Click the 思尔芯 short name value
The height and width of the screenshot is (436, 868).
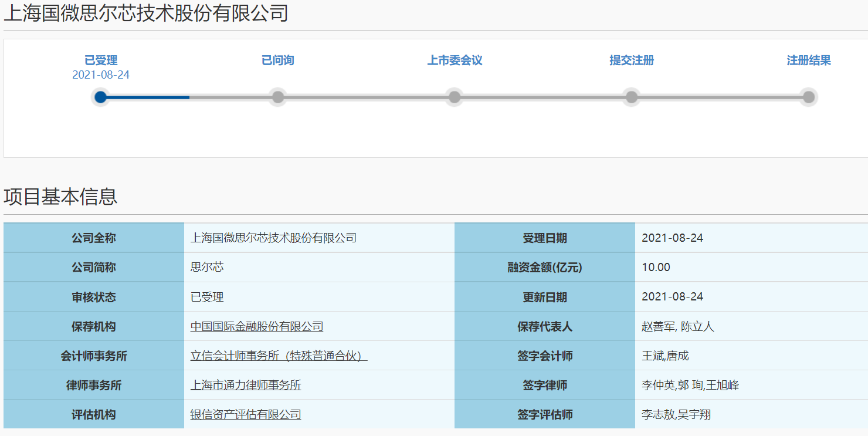point(207,267)
